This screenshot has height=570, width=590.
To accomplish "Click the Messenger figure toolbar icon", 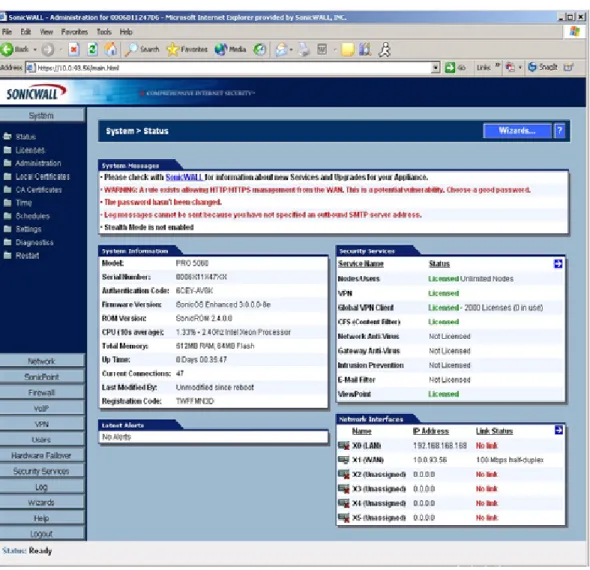I will [x=385, y=49].
